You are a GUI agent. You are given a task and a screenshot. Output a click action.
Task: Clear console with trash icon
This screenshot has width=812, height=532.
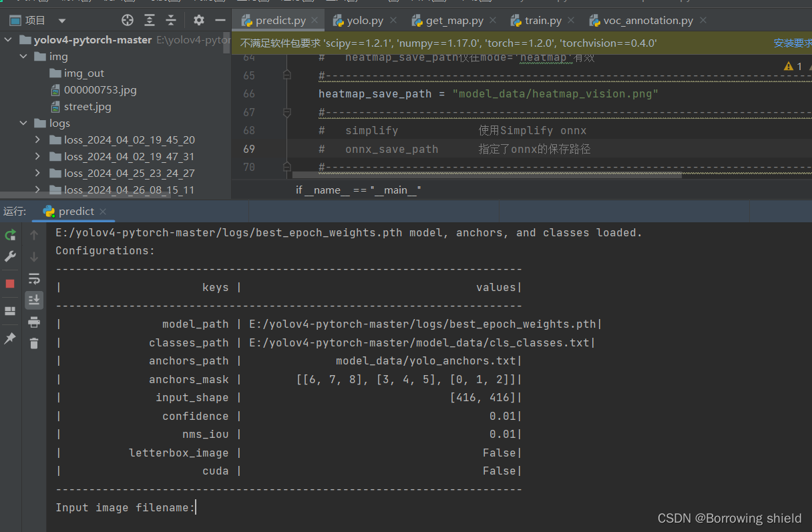(x=34, y=344)
